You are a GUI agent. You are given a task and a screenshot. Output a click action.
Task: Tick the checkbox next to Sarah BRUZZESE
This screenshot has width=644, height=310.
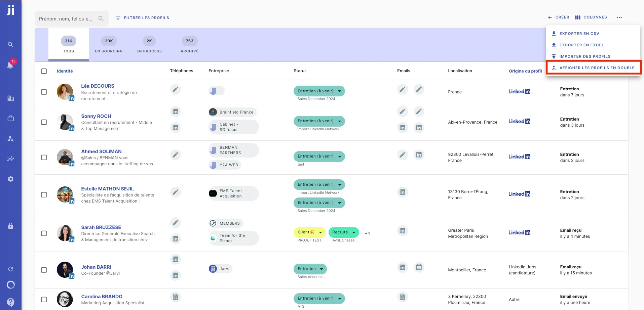point(44,233)
